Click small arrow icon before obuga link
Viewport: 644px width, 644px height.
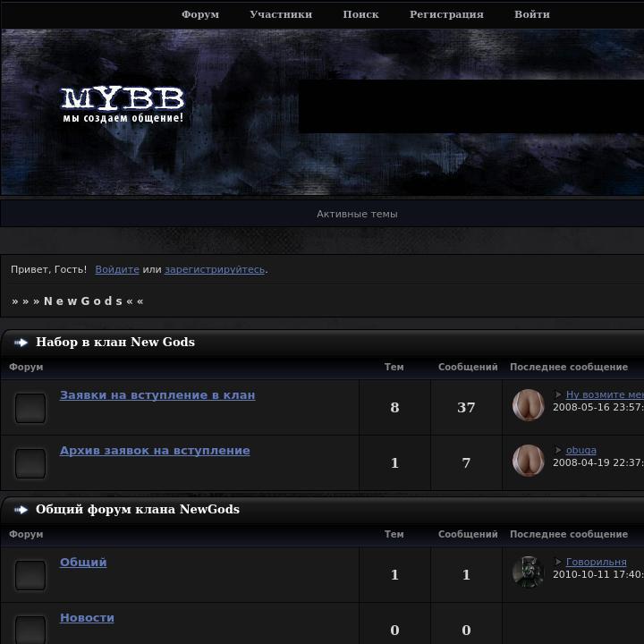pyautogui.click(x=558, y=450)
